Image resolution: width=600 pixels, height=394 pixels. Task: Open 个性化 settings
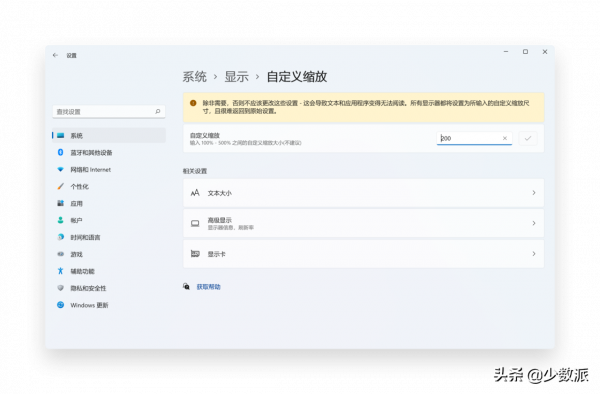(x=109, y=186)
